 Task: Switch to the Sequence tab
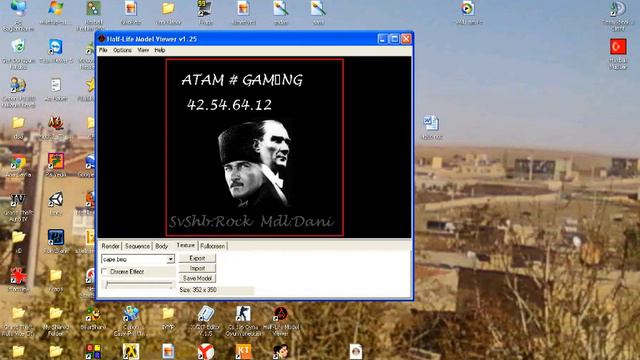pyautogui.click(x=137, y=246)
